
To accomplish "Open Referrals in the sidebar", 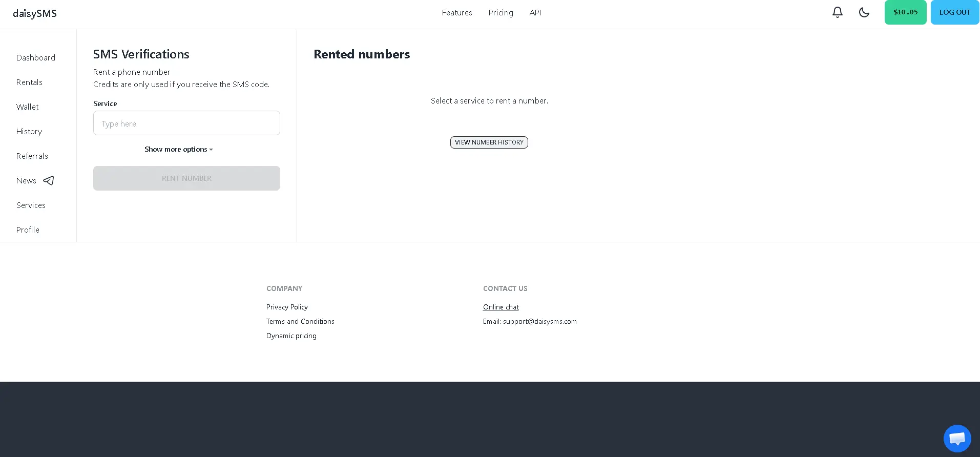I will 32,156.
